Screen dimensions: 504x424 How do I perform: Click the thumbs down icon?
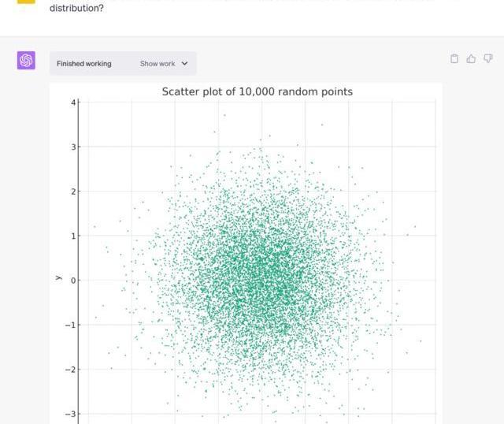(488, 58)
